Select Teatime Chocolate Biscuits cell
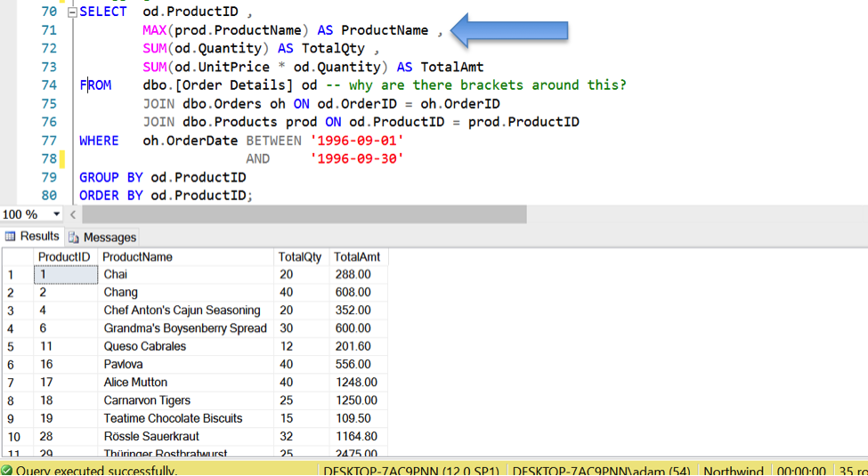 [x=185, y=418]
